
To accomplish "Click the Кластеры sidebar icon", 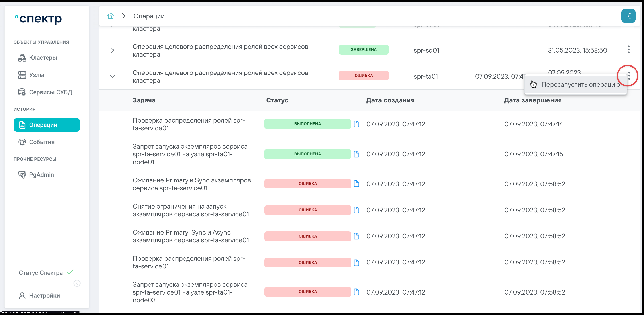I will pyautogui.click(x=22, y=58).
